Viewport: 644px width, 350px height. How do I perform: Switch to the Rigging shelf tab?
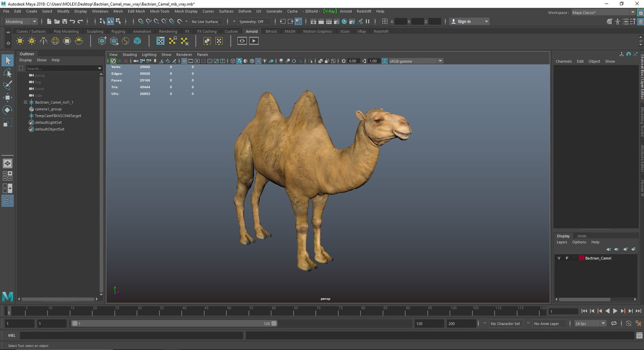(118, 32)
